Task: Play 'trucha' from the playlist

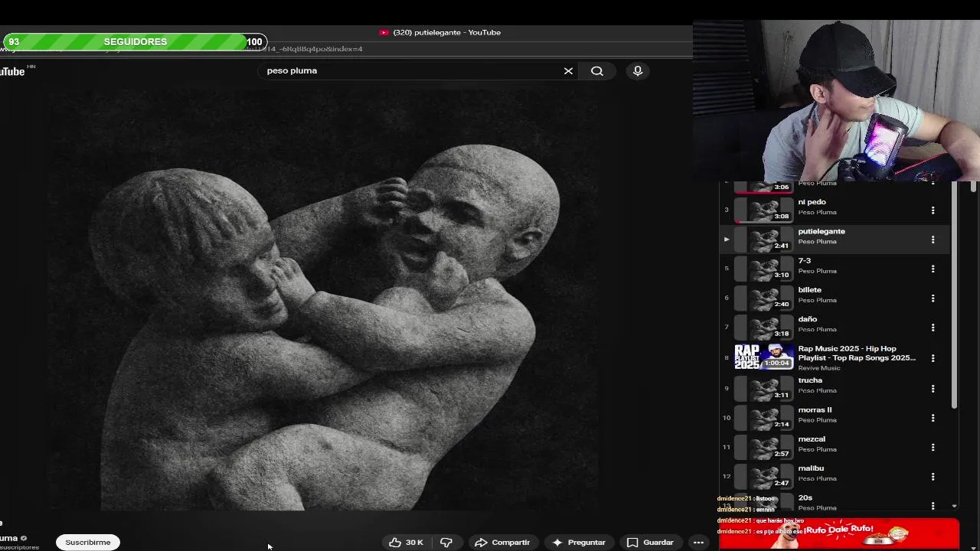Action: pyautogui.click(x=764, y=388)
